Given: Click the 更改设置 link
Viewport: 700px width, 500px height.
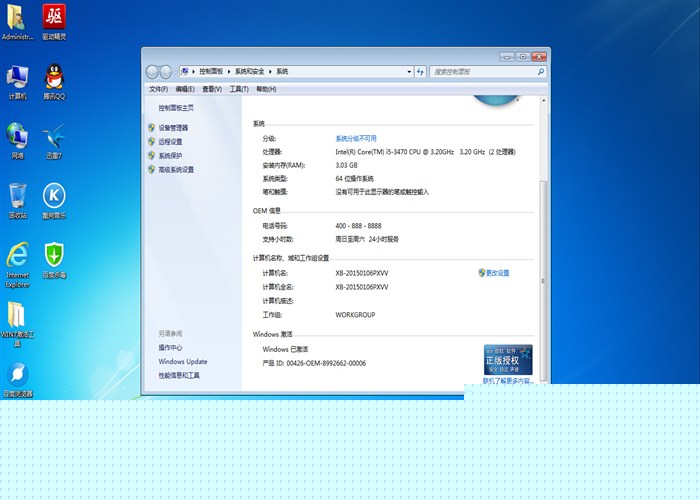Looking at the screenshot, I should [x=497, y=273].
